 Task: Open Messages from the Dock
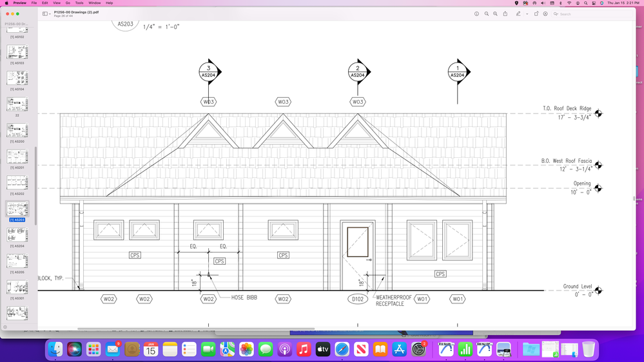(x=266, y=349)
